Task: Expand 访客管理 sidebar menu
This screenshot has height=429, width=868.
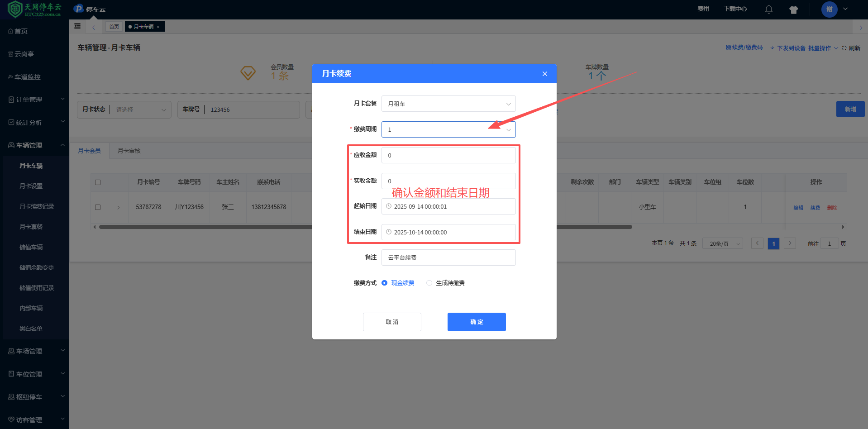Action: (x=34, y=420)
